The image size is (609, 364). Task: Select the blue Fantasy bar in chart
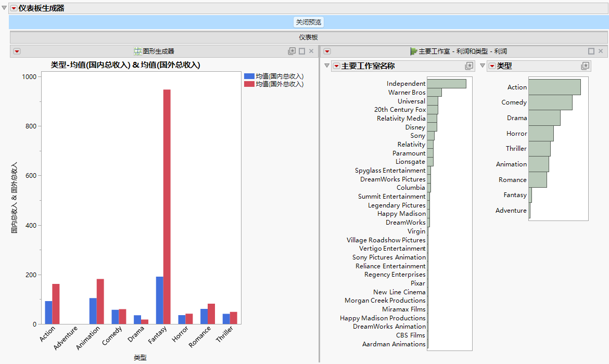(160, 301)
